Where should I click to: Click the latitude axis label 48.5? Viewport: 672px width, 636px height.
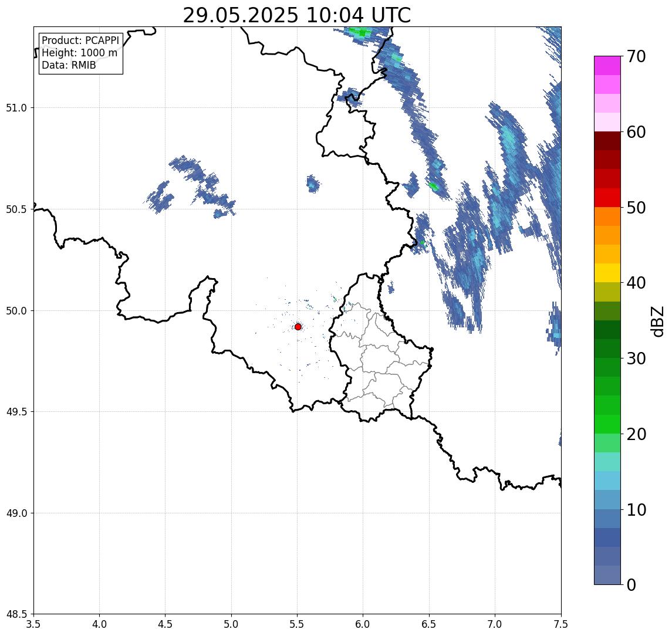point(16,614)
